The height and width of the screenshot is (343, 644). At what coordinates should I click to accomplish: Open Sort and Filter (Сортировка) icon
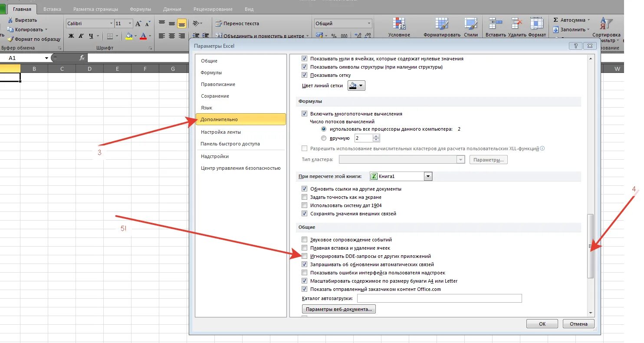click(x=606, y=23)
